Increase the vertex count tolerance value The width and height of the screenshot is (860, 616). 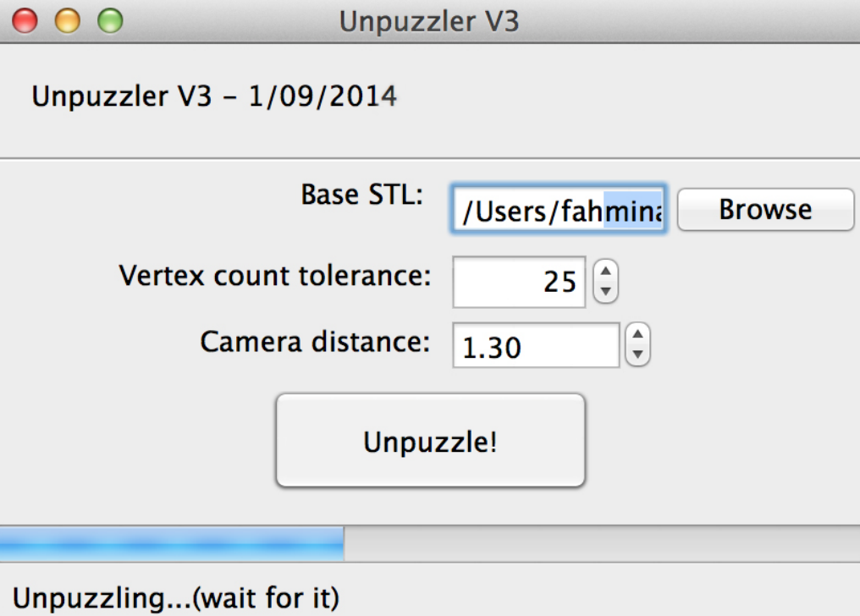click(x=605, y=272)
